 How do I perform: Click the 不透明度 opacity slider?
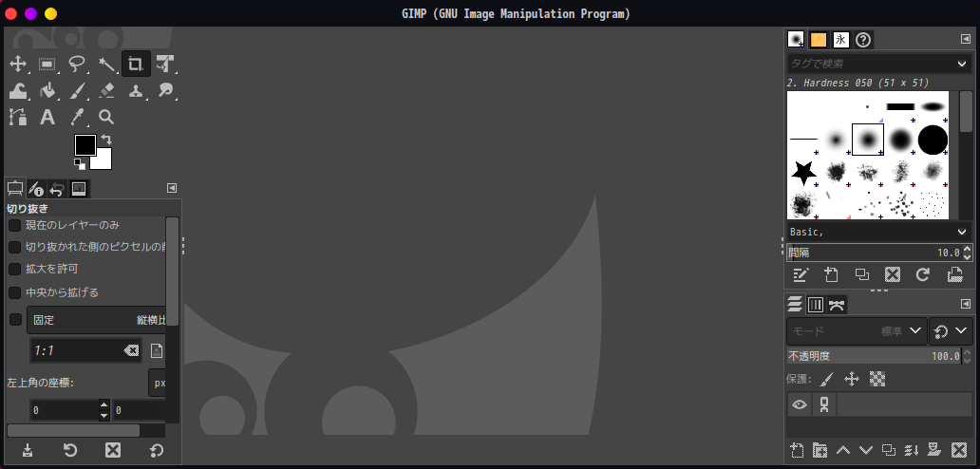[874, 356]
